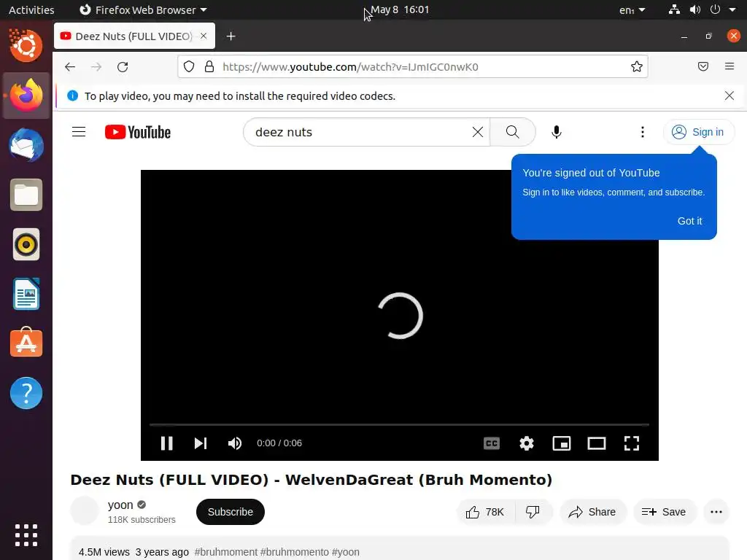Open the clock and calendar panel
The width and height of the screenshot is (747, 560).
[400, 9]
